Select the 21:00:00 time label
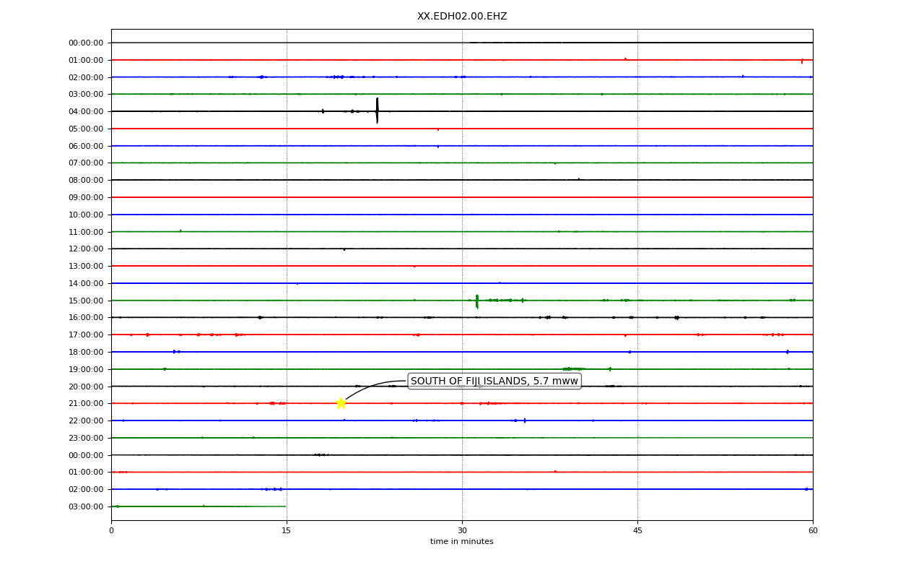 [x=86, y=403]
